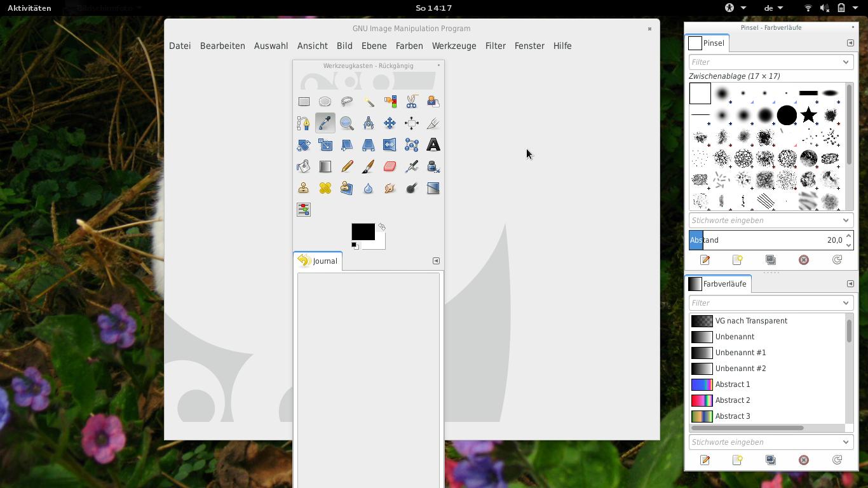The height and width of the screenshot is (488, 868).
Task: Select the Ink tool
Action: click(x=433, y=166)
